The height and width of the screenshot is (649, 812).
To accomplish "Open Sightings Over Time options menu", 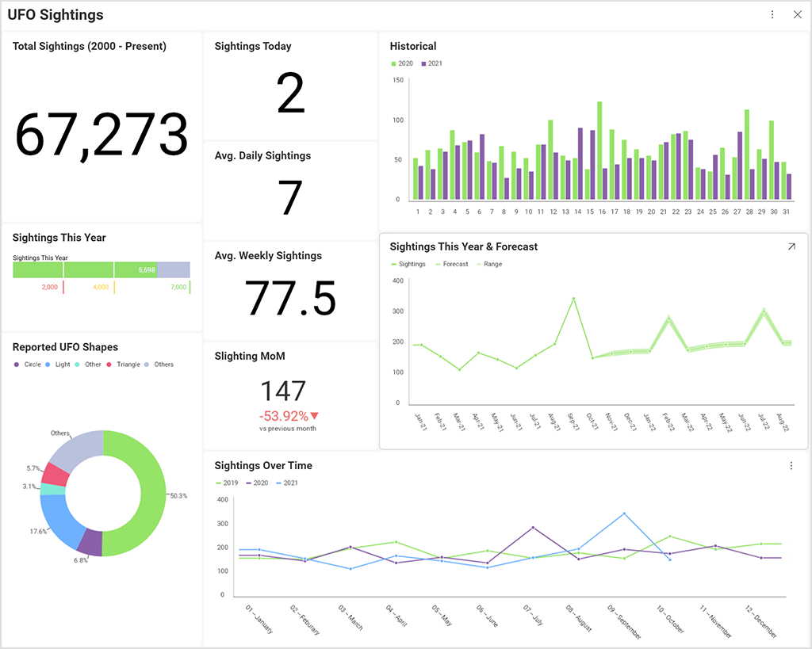I will tap(791, 466).
